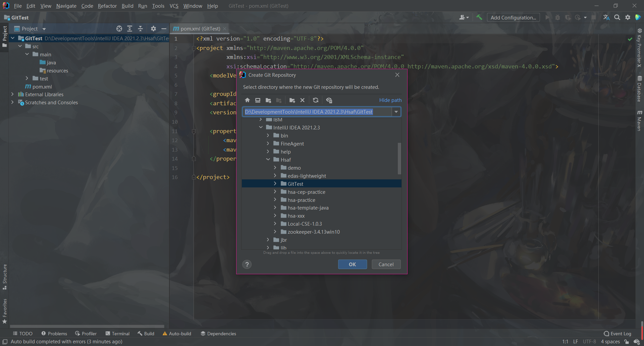Viewport: 644px width, 346px height.
Task: Open Code With Me user dropdown
Action: point(464,17)
